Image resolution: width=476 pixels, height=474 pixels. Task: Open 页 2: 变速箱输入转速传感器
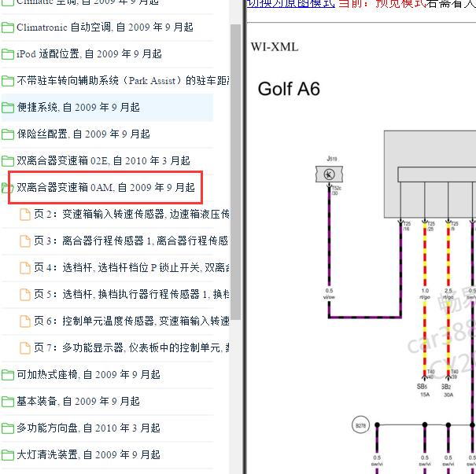131,214
